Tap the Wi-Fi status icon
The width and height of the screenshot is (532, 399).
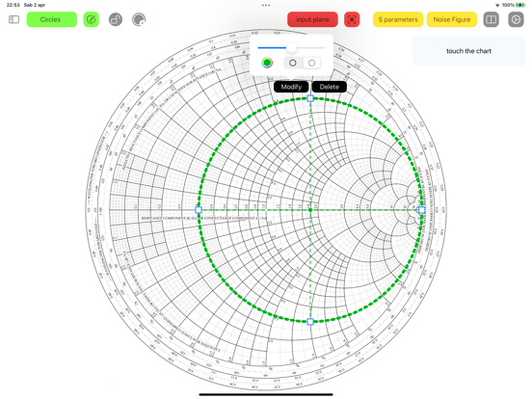click(497, 5)
